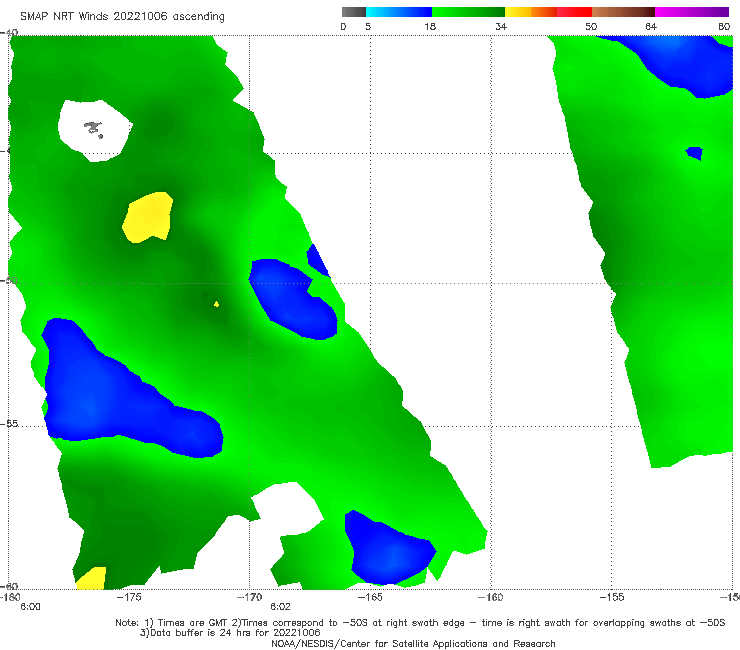This screenshot has height=650, width=740.
Task: Click the color bar label '18'
Action: 430,26
